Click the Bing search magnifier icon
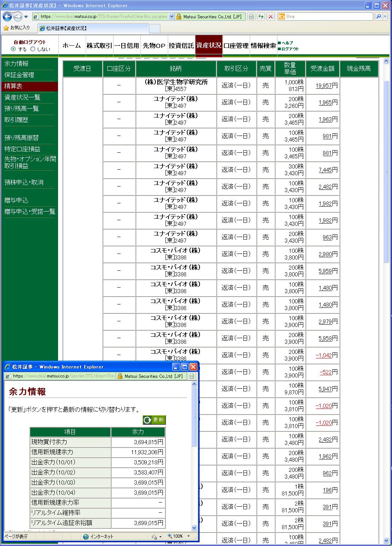Screen dimensions: 392x546 tap(379, 16)
